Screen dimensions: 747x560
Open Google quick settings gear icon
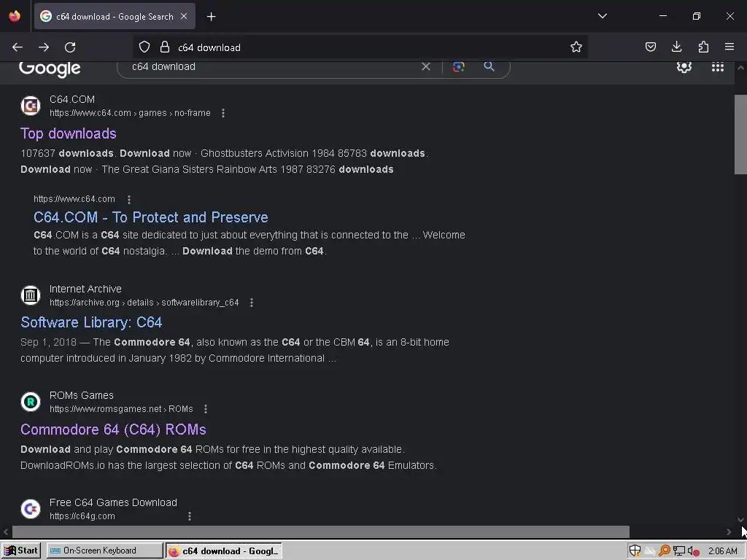click(684, 66)
